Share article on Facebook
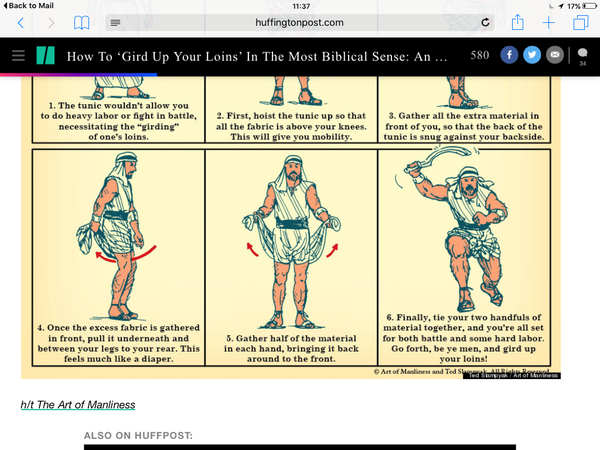Viewport: 600px width, 450px height. [509, 55]
